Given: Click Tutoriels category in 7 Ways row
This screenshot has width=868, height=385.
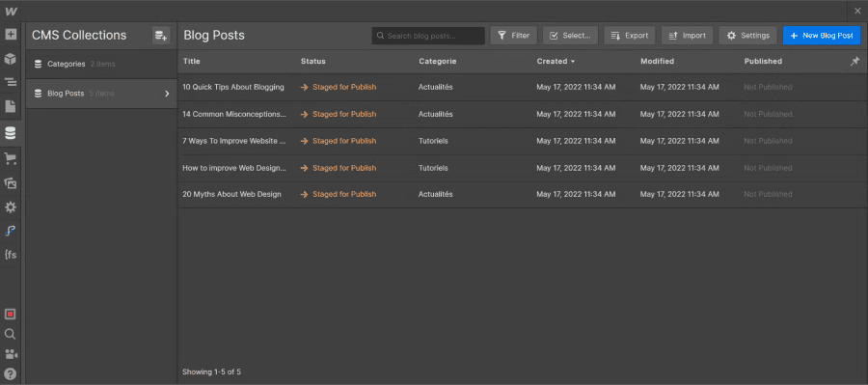Looking at the screenshot, I should point(433,141).
